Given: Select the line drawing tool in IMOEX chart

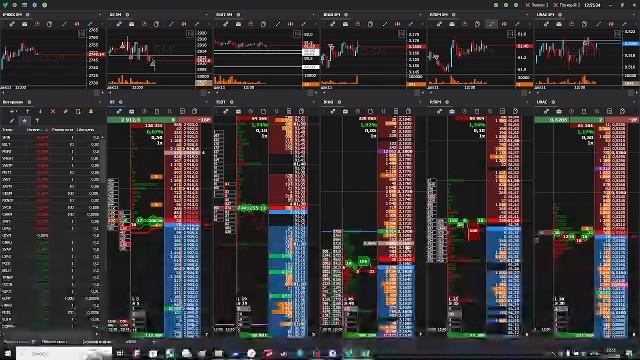Looking at the screenshot, I should 64,24.
